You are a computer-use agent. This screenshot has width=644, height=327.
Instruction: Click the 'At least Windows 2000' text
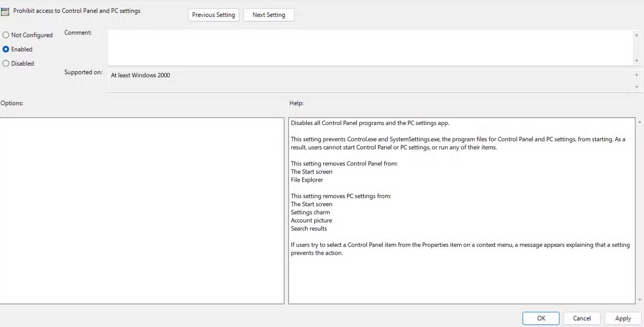(141, 75)
